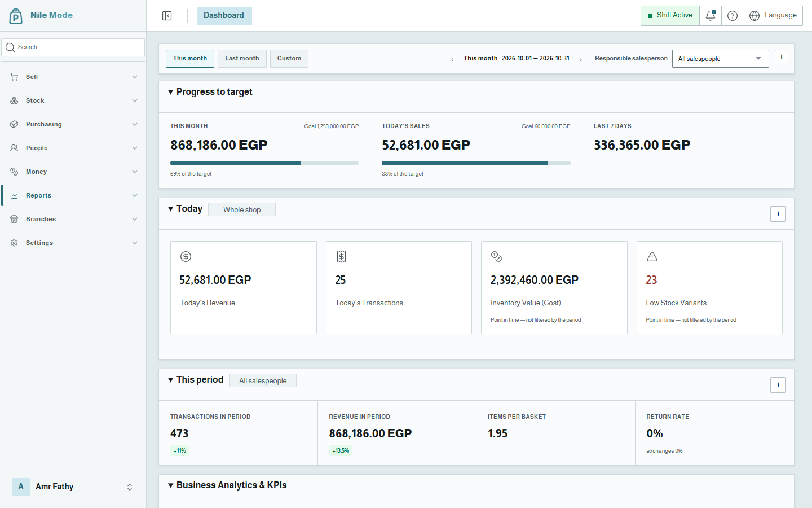The height and width of the screenshot is (508, 812).
Task: Click the globe Language button
Action: (773, 16)
